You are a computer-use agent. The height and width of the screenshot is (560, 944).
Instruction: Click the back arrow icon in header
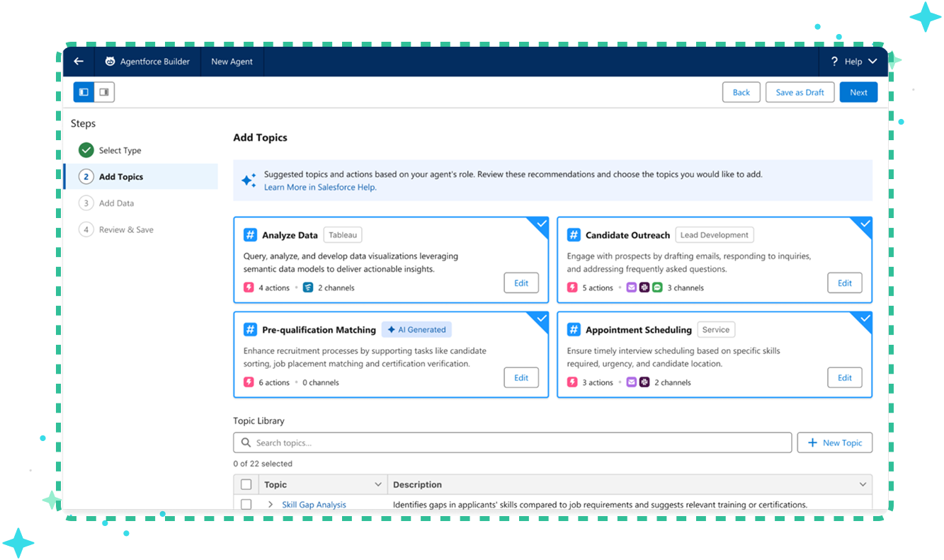(79, 62)
